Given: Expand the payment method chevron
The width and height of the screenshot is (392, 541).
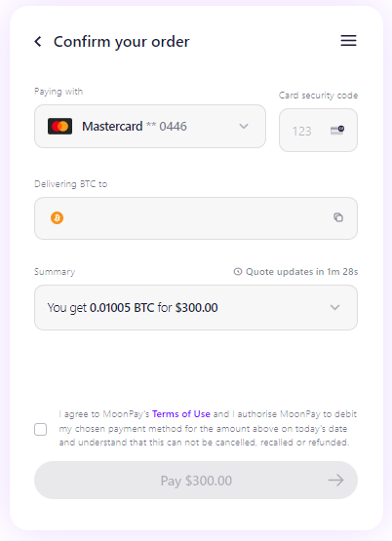Looking at the screenshot, I should click(x=244, y=127).
